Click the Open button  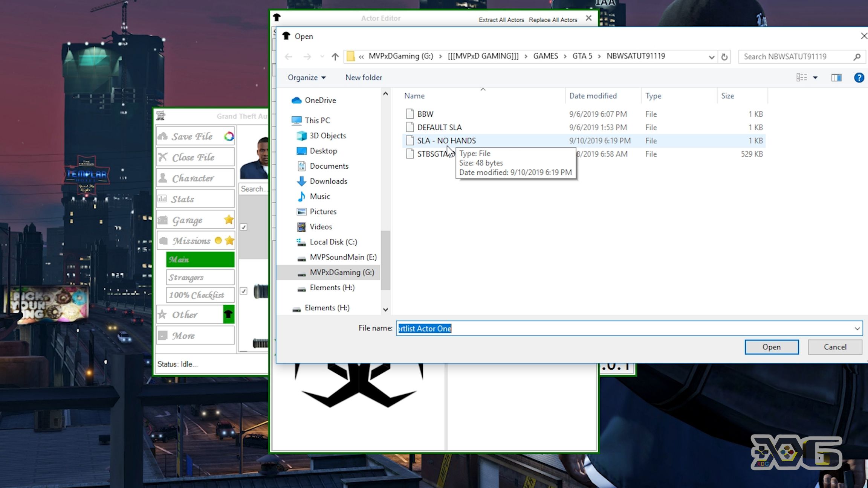[772, 347]
